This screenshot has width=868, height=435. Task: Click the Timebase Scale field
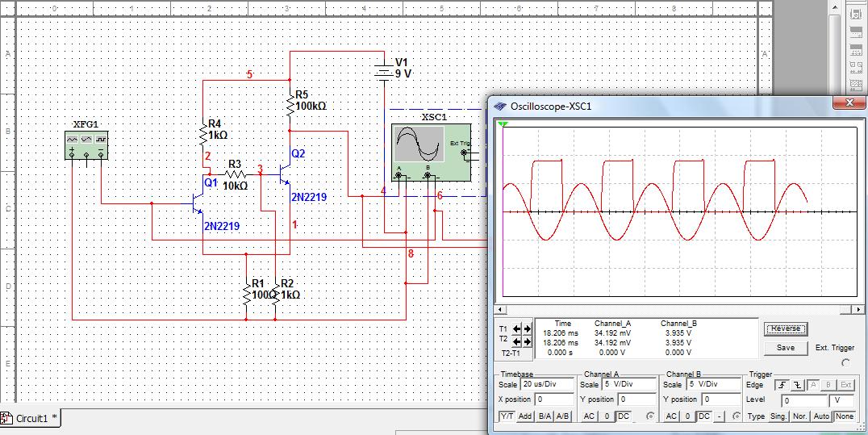click(547, 385)
